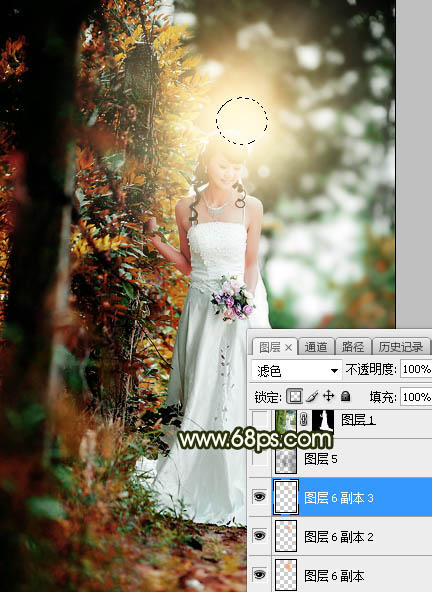The width and height of the screenshot is (432, 592).
Task: Show the hidden 图层 5 layer
Action: pos(260,459)
